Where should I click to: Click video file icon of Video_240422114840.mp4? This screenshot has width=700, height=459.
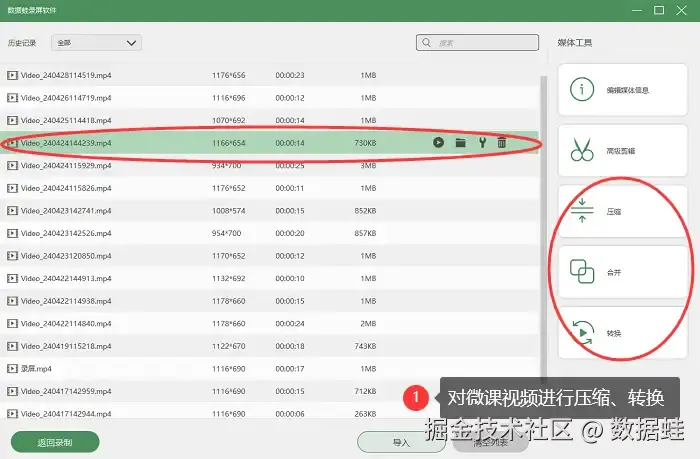[12, 323]
